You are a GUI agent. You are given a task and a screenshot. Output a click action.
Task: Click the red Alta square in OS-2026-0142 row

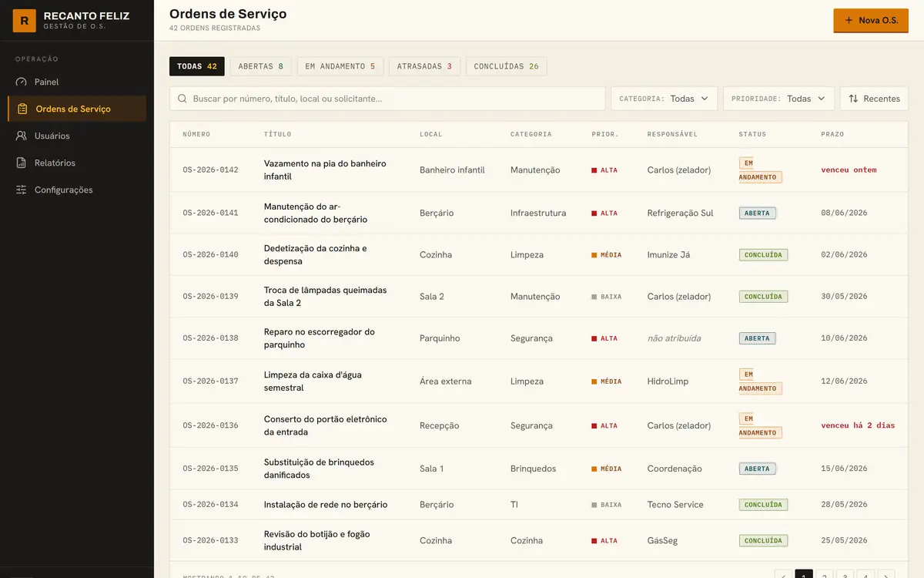click(594, 170)
